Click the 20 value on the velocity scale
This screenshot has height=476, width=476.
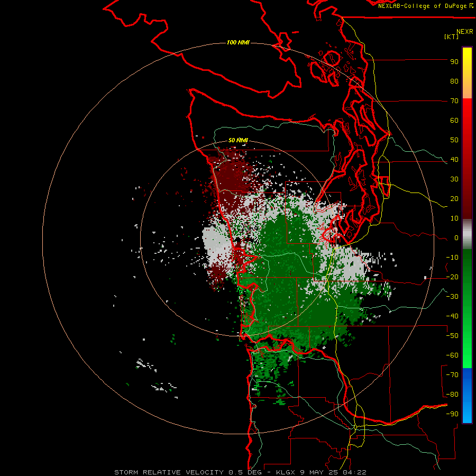454,199
